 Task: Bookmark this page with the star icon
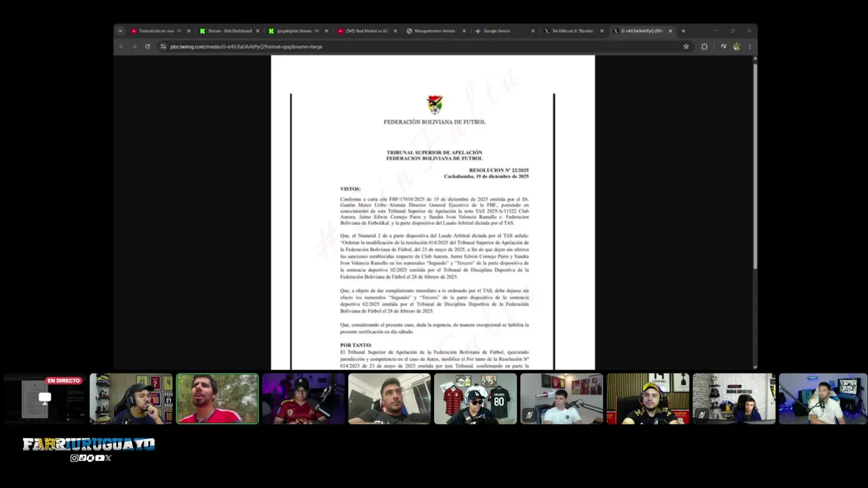(x=686, y=46)
